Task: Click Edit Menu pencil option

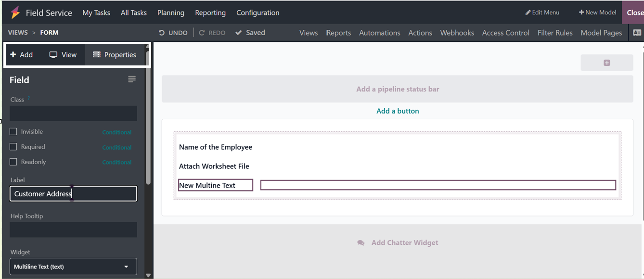Action: tap(542, 13)
